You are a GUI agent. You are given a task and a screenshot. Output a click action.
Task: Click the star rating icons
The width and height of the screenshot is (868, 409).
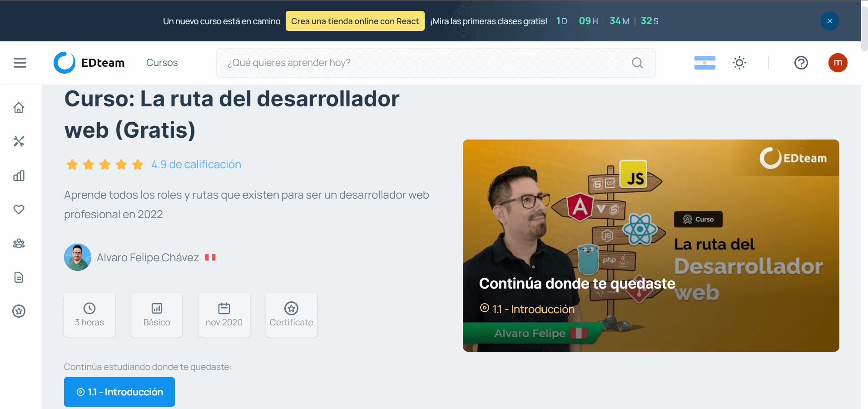tap(105, 165)
